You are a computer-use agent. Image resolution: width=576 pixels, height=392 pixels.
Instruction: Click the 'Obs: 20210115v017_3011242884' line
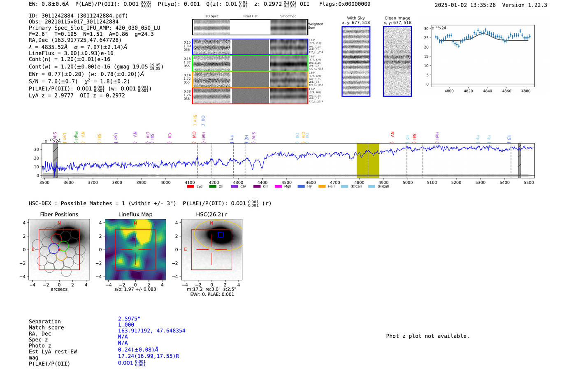click(74, 22)
